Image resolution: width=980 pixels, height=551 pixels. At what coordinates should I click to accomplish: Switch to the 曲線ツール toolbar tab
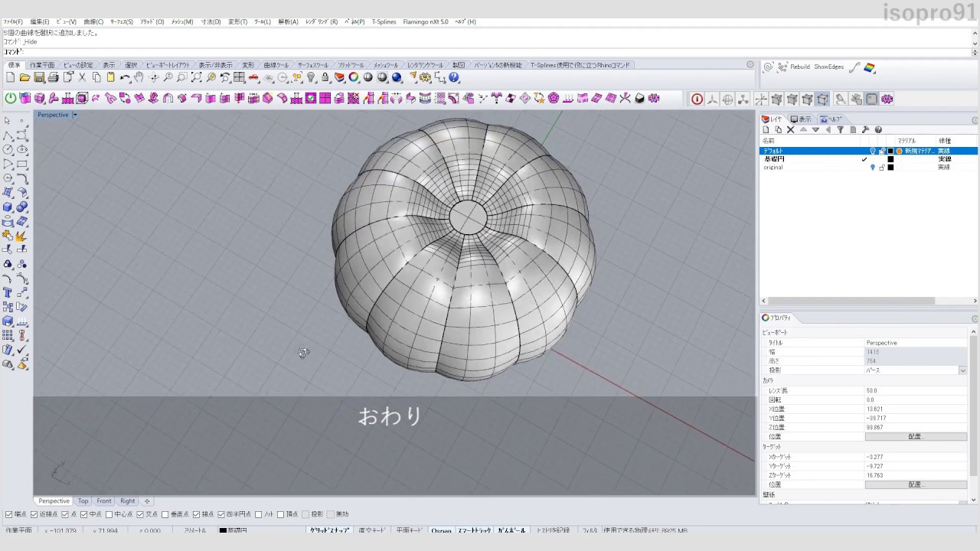[x=276, y=65]
